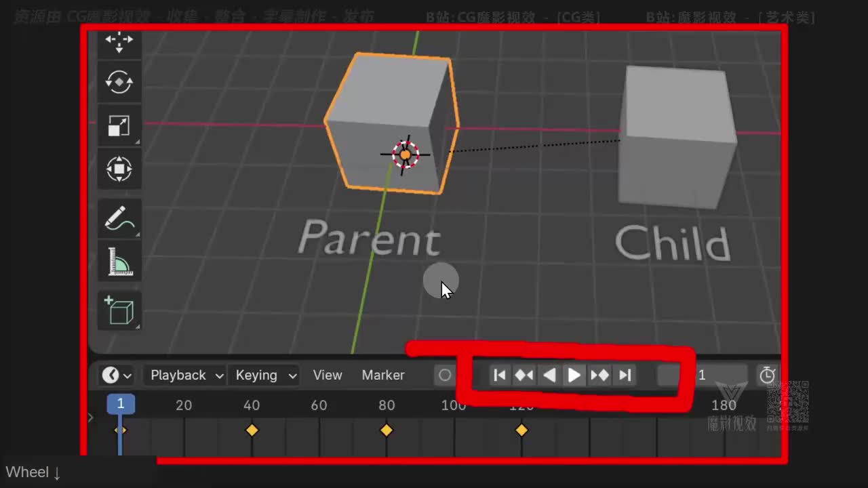The width and height of the screenshot is (868, 488).
Task: Jump to the start frame
Action: click(500, 375)
